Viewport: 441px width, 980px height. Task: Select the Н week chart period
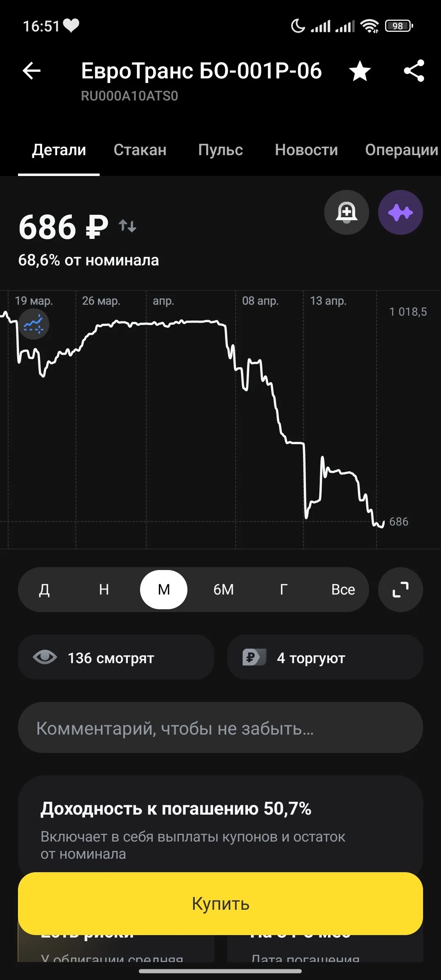click(104, 590)
